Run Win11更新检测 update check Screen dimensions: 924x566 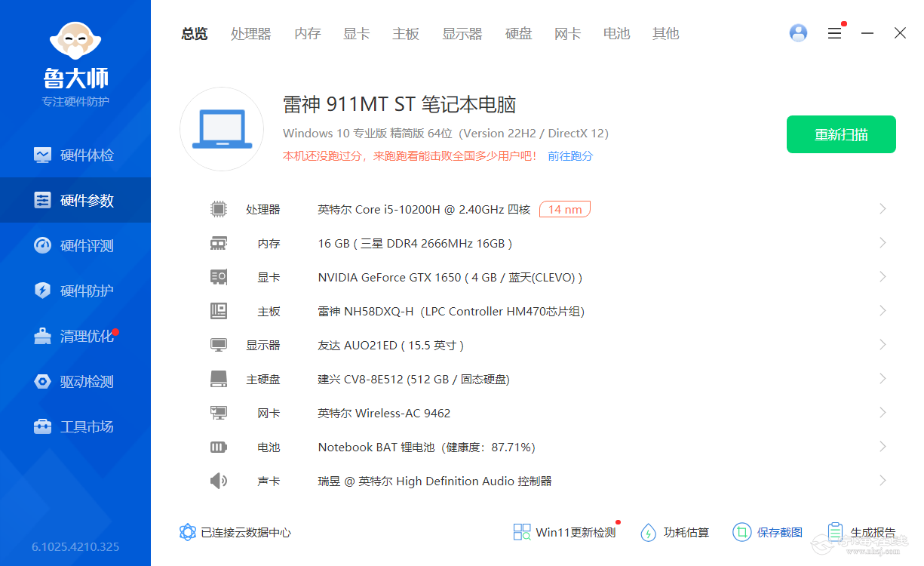click(x=564, y=532)
